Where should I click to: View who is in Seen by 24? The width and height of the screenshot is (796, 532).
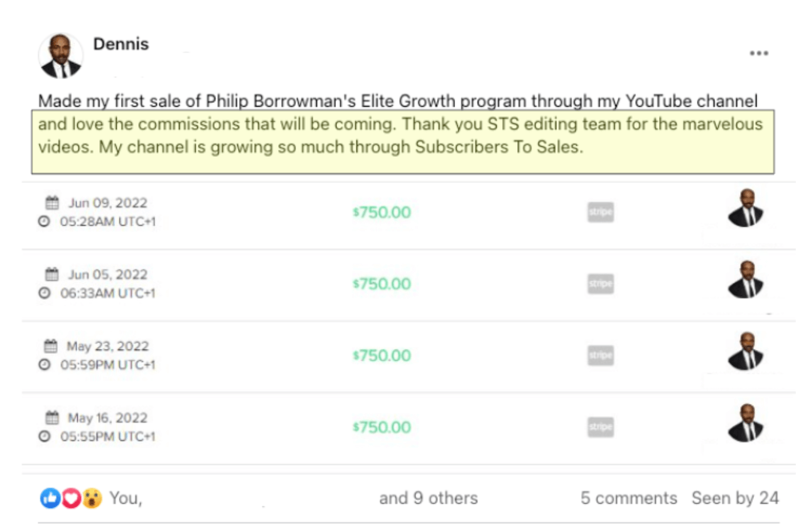(735, 498)
